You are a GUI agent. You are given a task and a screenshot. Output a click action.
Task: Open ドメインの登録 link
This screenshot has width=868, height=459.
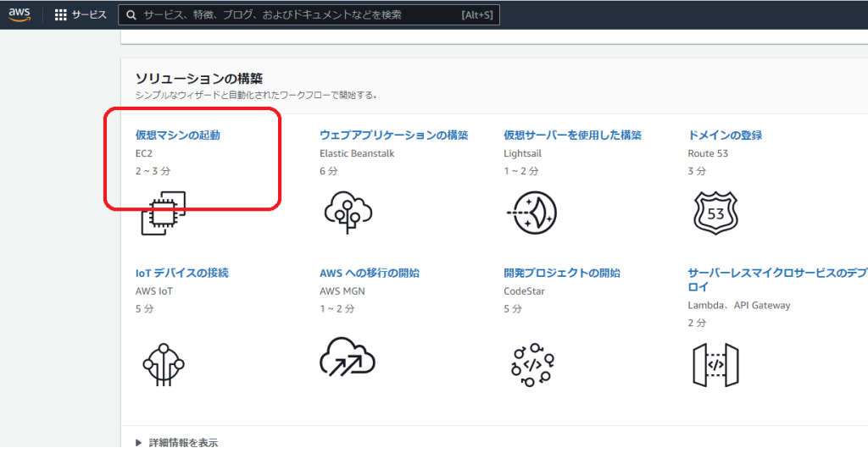click(x=725, y=135)
